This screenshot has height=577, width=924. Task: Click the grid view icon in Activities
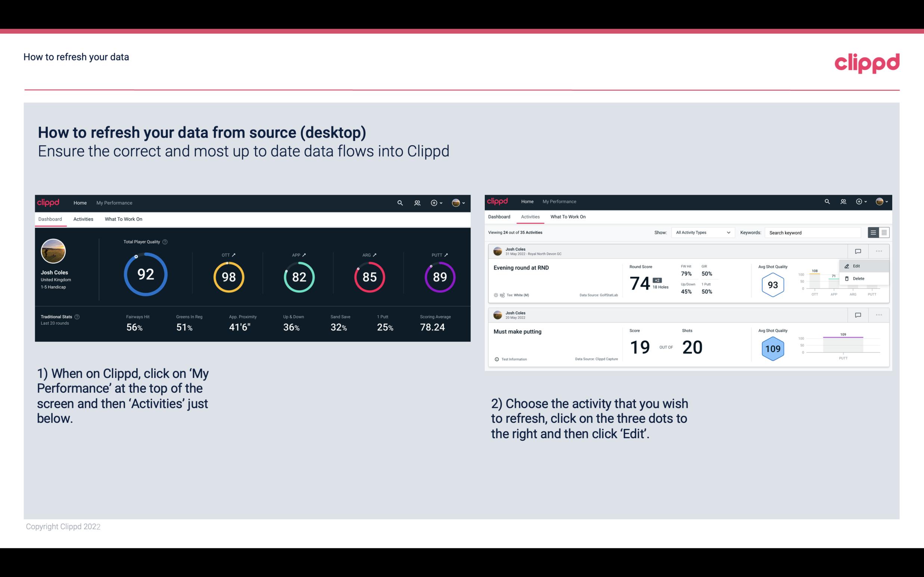(883, 232)
